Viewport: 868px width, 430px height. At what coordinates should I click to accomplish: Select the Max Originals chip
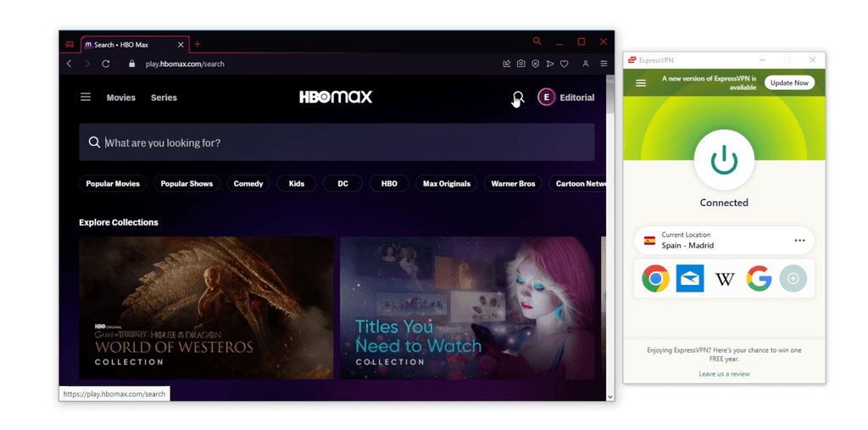point(447,183)
